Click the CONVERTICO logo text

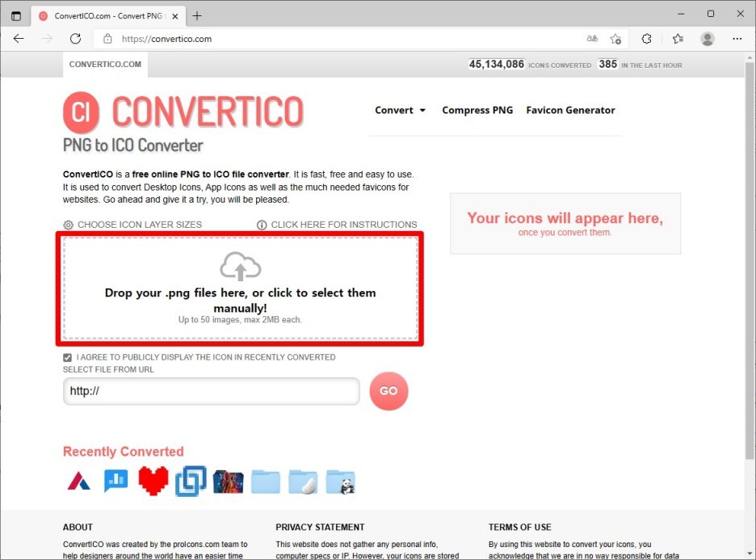coord(208,112)
